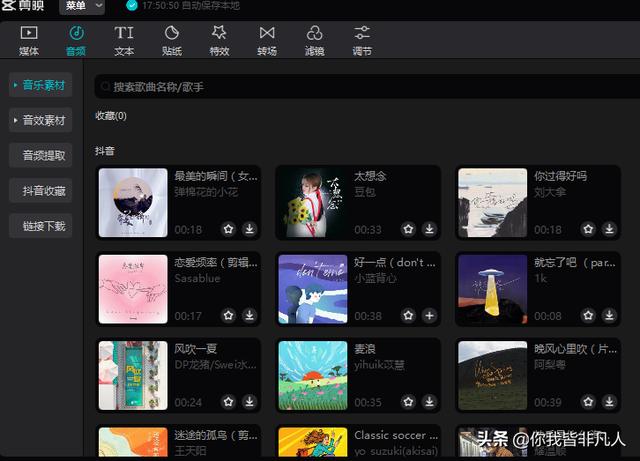The height and width of the screenshot is (461, 640).
Task: Favorite the song 晚风心里吹
Action: pos(588,402)
